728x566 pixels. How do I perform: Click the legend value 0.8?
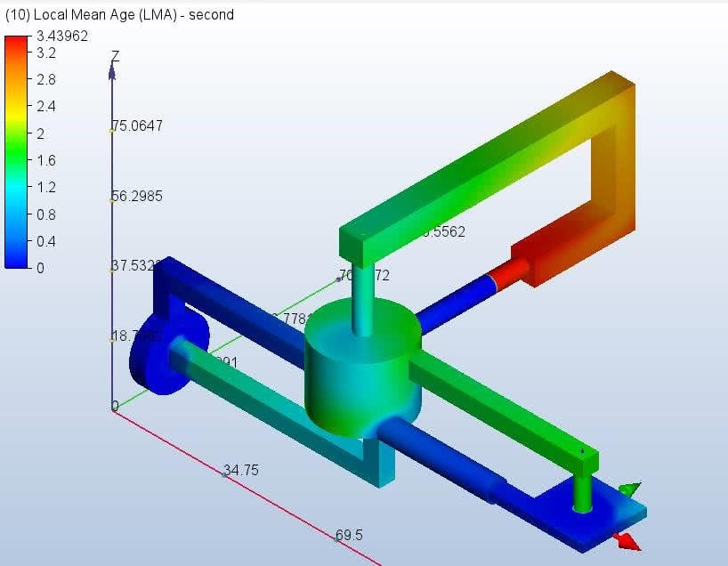point(46,214)
